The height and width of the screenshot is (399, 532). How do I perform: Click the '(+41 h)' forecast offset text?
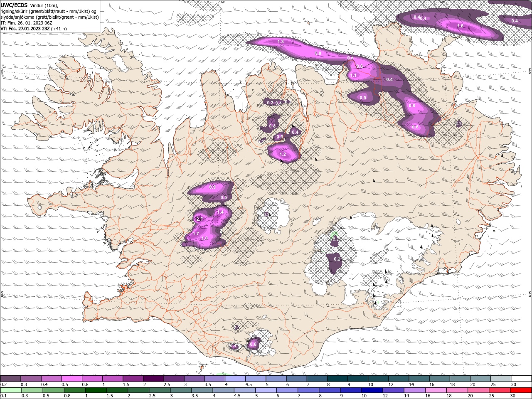(x=59, y=29)
